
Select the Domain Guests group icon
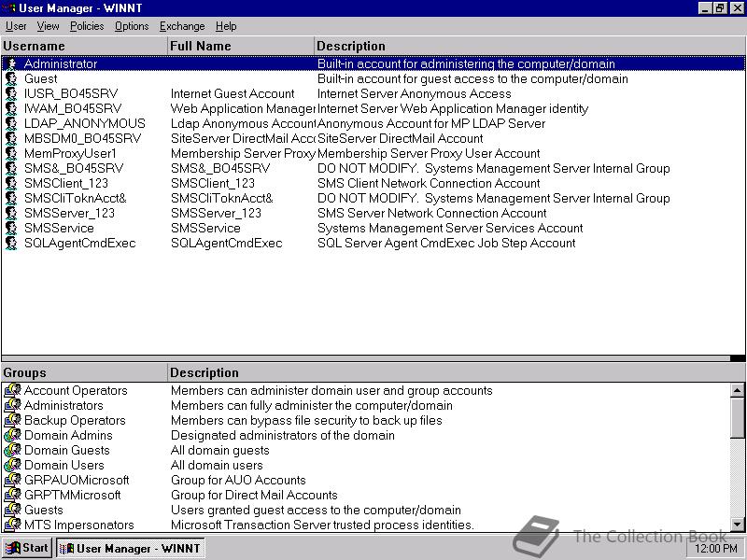coord(12,450)
